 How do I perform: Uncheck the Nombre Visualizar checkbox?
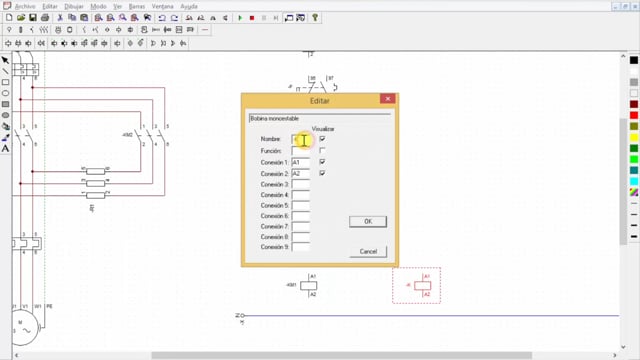pos(322,139)
